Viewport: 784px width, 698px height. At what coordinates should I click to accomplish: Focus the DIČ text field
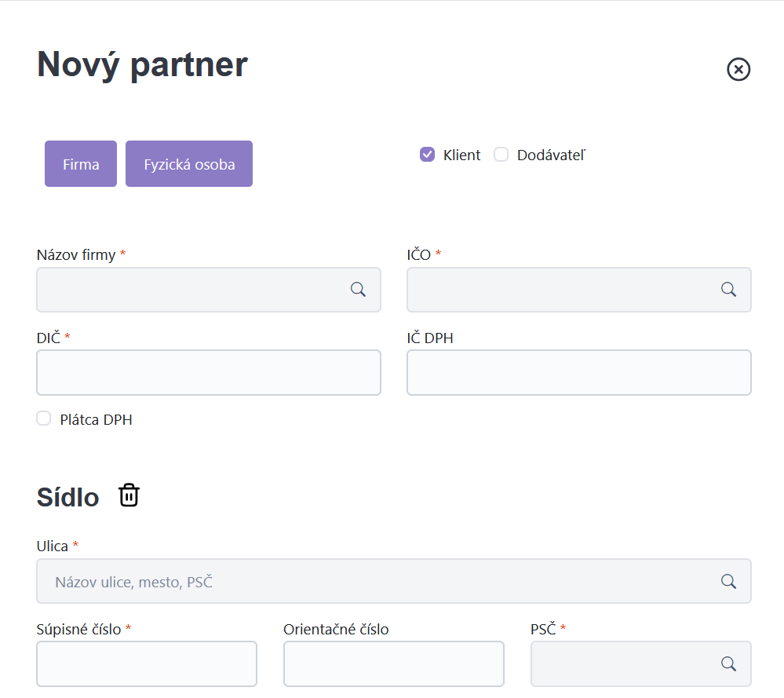(x=209, y=373)
